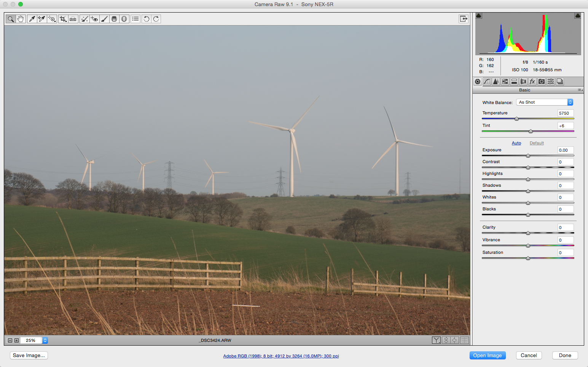Swap before and after settings

pyautogui.click(x=446, y=340)
